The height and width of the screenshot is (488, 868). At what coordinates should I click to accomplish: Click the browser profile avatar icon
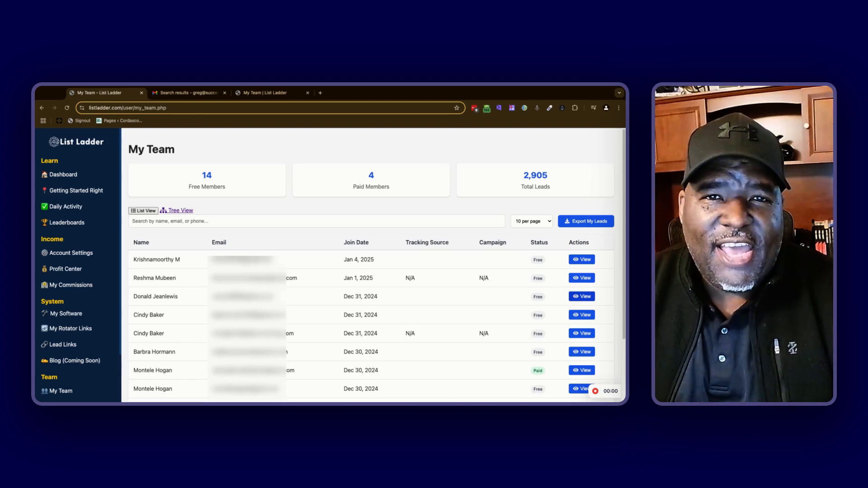click(x=606, y=108)
